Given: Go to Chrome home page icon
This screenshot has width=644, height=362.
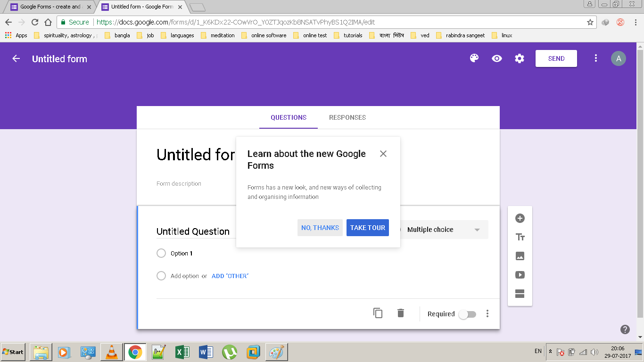Looking at the screenshot, I should coord(48,22).
